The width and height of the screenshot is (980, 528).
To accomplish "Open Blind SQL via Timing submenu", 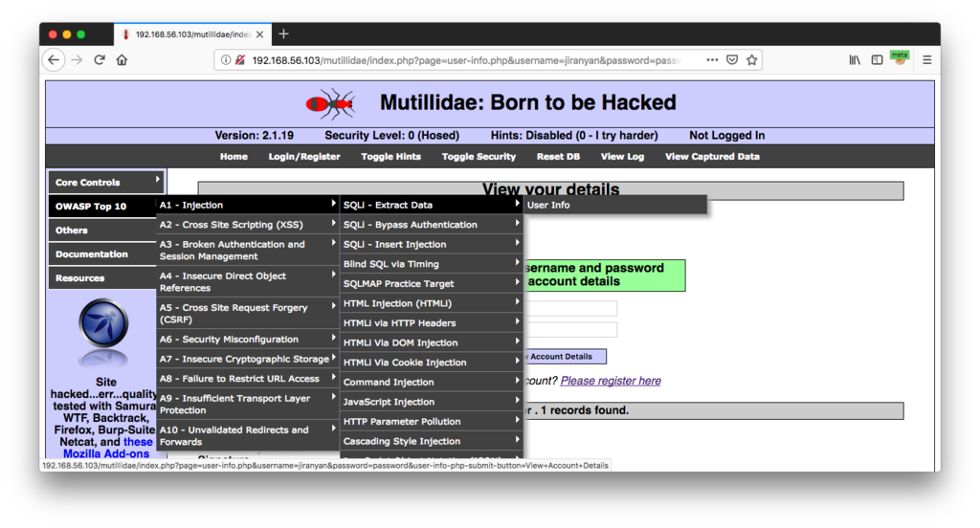I will click(432, 264).
